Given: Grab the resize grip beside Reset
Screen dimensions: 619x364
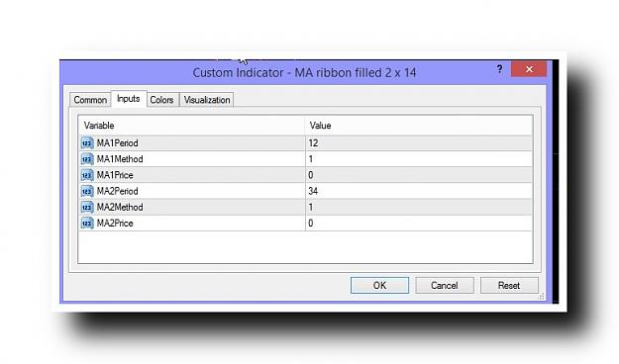Looking at the screenshot, I should point(541,297).
